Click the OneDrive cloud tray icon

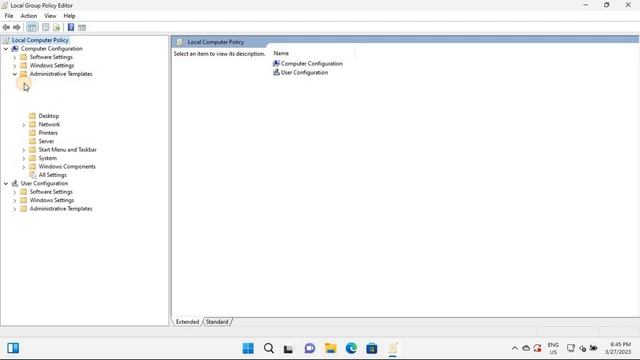tap(526, 348)
